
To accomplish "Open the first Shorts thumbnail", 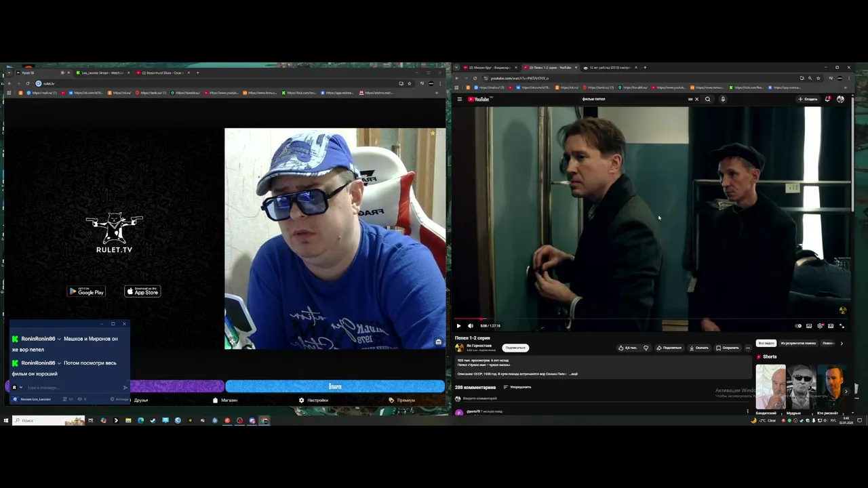I will 771,386.
